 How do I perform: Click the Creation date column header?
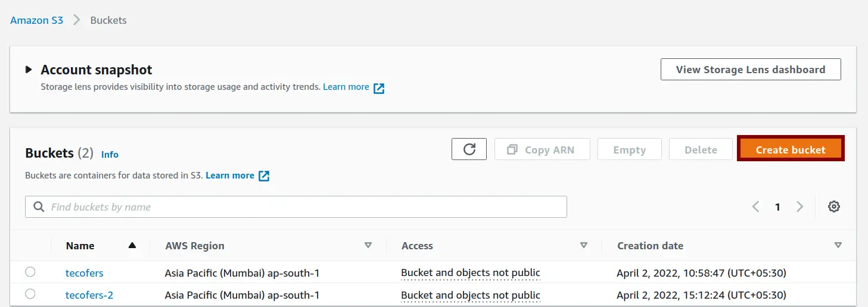[650, 245]
